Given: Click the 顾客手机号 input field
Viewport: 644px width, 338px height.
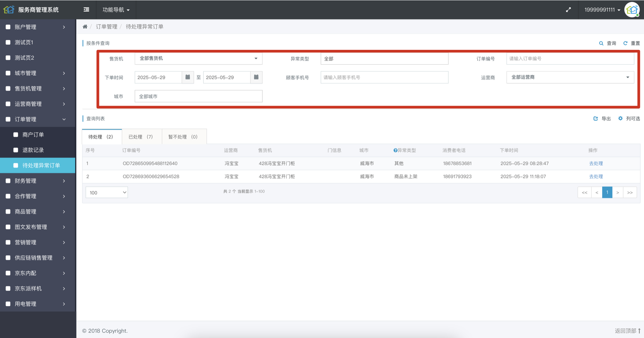Looking at the screenshot, I should pos(384,77).
